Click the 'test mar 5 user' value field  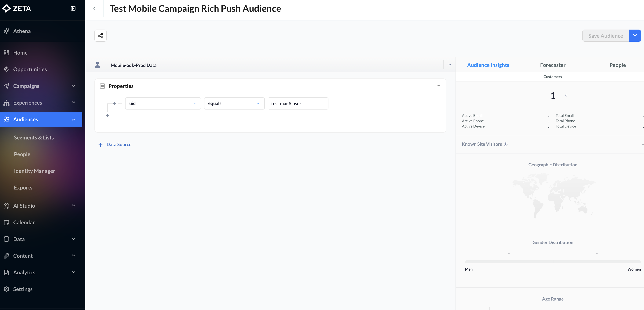298,103
